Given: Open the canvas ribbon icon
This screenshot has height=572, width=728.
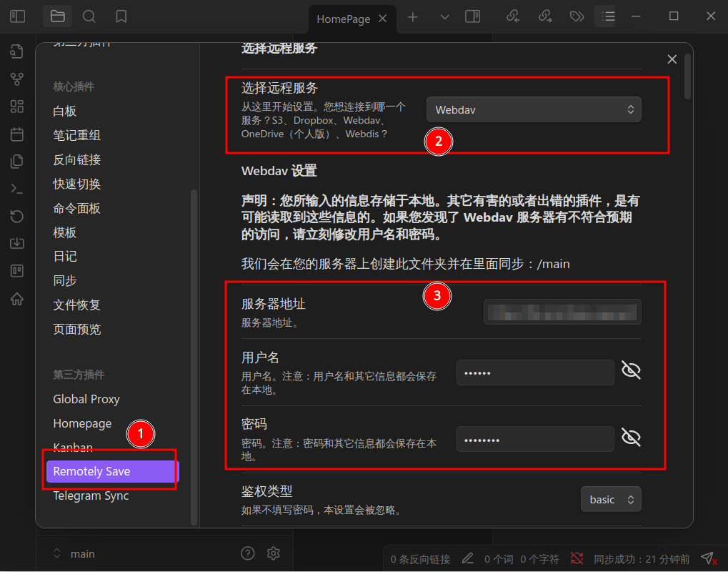Looking at the screenshot, I should pos(17,107).
